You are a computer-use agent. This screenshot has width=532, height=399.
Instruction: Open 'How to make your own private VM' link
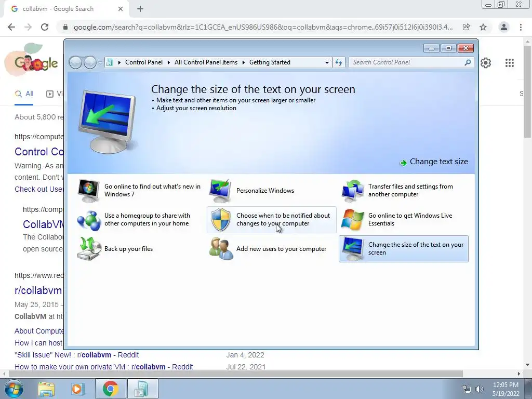pyautogui.click(x=104, y=367)
